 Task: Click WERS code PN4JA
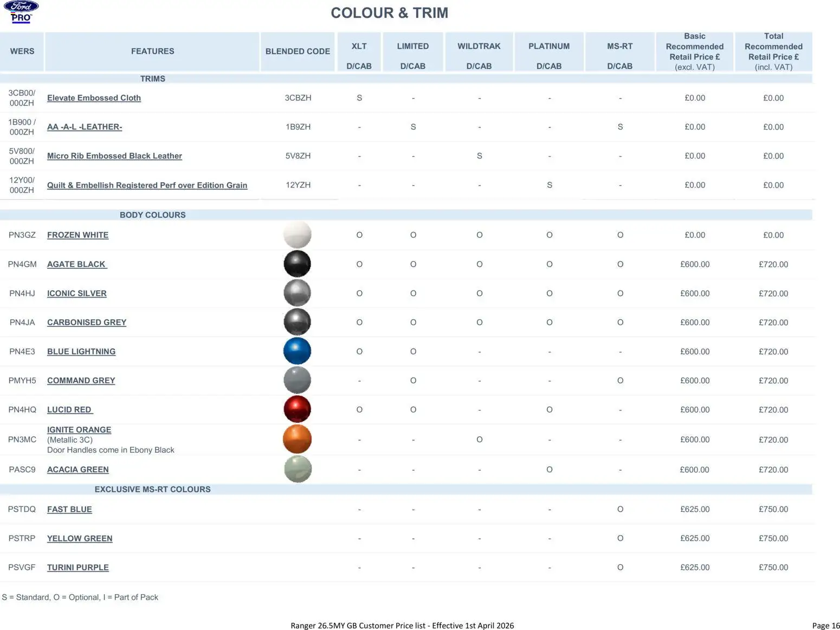coord(22,323)
